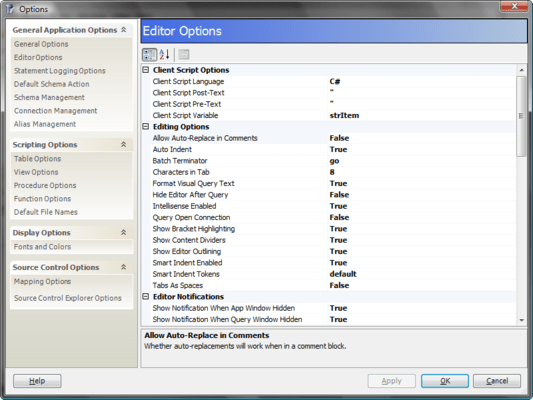Open Editor Options page

[x=38, y=57]
